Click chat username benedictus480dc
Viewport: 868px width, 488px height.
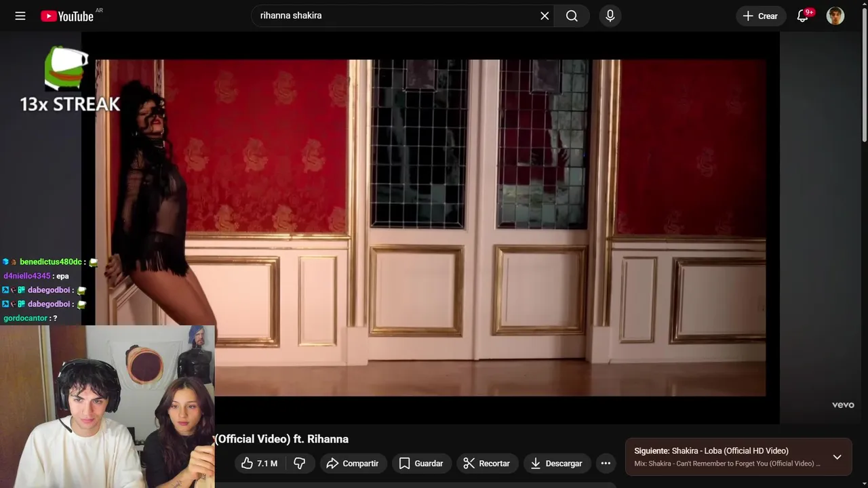[x=51, y=262]
